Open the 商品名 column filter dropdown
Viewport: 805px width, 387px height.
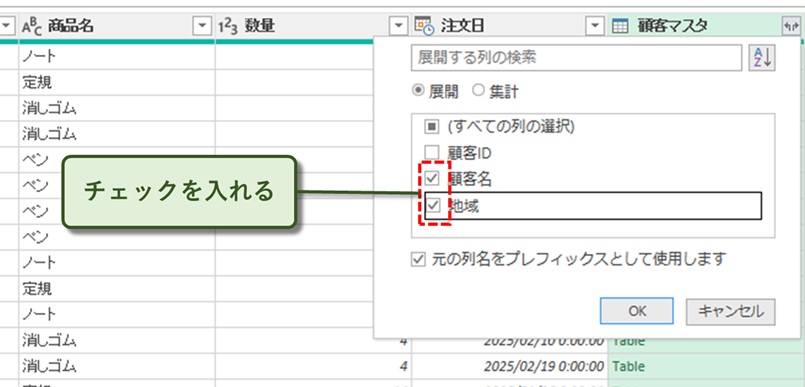coord(202,26)
